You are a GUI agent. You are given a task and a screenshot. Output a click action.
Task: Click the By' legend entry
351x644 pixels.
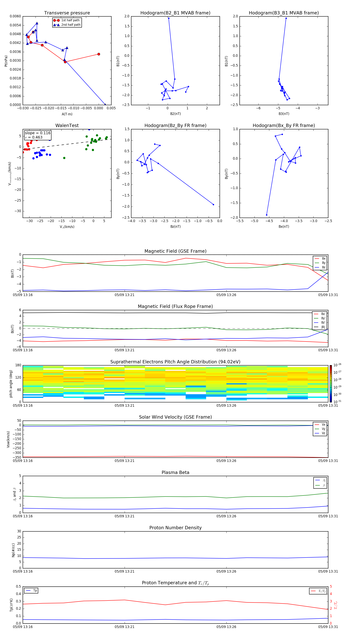320,318
